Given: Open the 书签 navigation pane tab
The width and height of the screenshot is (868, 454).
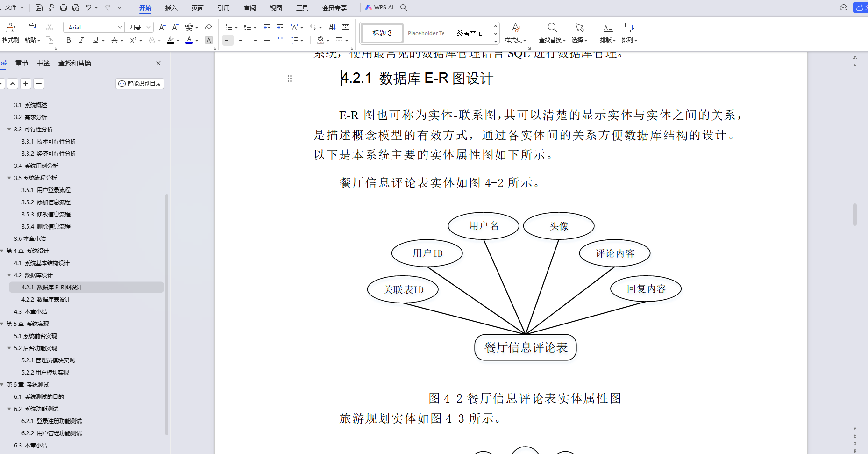Looking at the screenshot, I should (43, 63).
